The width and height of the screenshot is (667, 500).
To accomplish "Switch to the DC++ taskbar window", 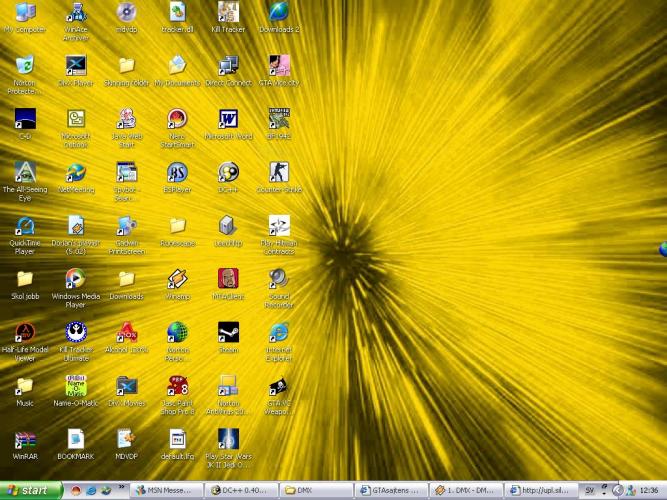I will pyautogui.click(x=240, y=491).
